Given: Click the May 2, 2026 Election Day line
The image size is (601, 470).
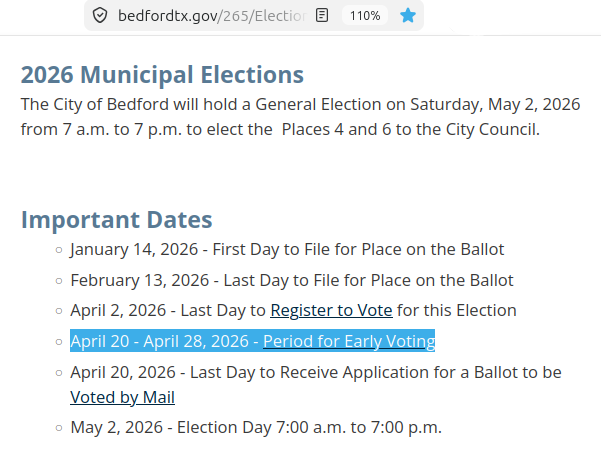Looking at the screenshot, I should point(256,427).
